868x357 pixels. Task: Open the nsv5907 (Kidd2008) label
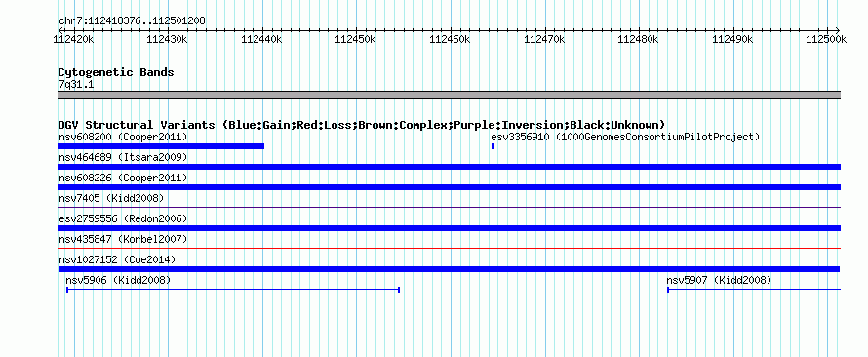click(719, 281)
